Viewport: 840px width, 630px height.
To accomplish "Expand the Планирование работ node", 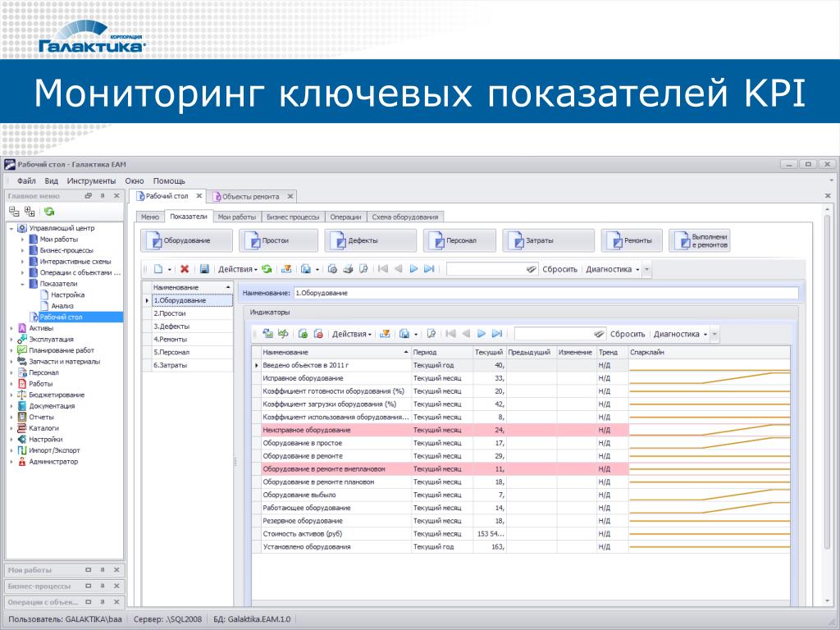I will click(x=11, y=350).
